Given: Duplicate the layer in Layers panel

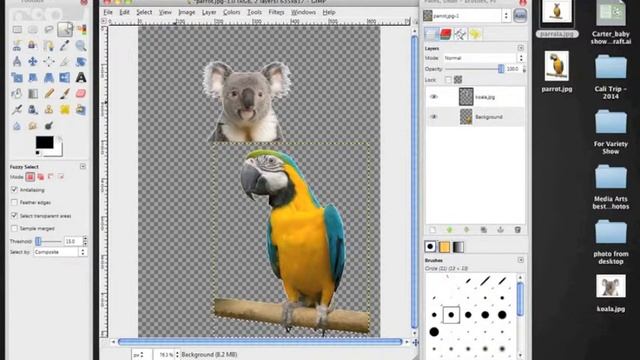Looking at the screenshot, I should (484, 230).
